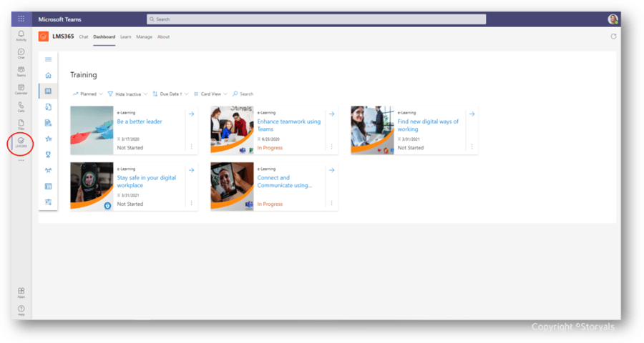Show more apps ellipsis in left rail
The width and height of the screenshot is (644, 343).
pyautogui.click(x=21, y=160)
